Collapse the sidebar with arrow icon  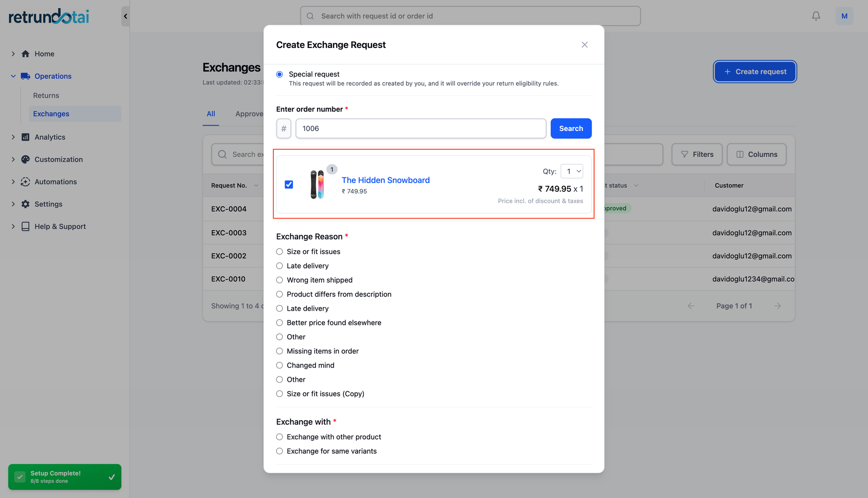(x=125, y=16)
